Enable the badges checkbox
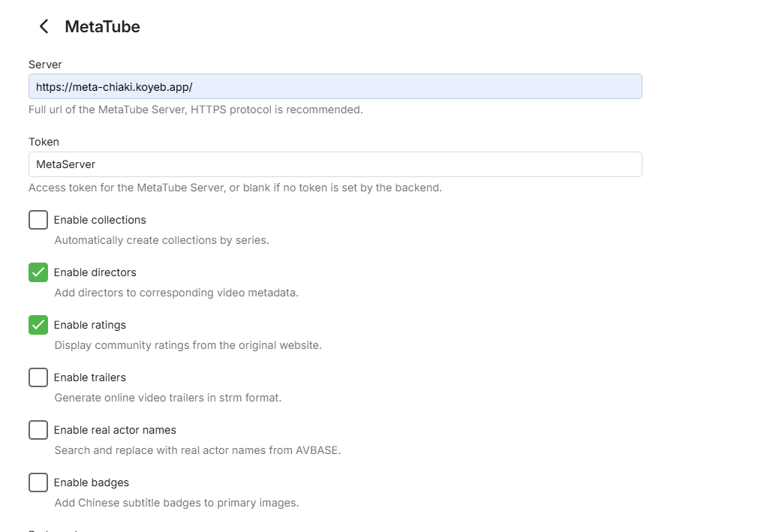 pyautogui.click(x=38, y=482)
